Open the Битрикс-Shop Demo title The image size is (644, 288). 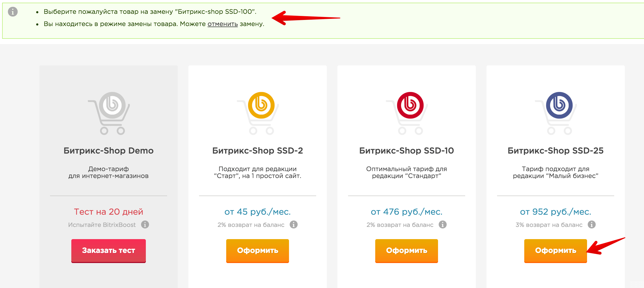pos(109,151)
